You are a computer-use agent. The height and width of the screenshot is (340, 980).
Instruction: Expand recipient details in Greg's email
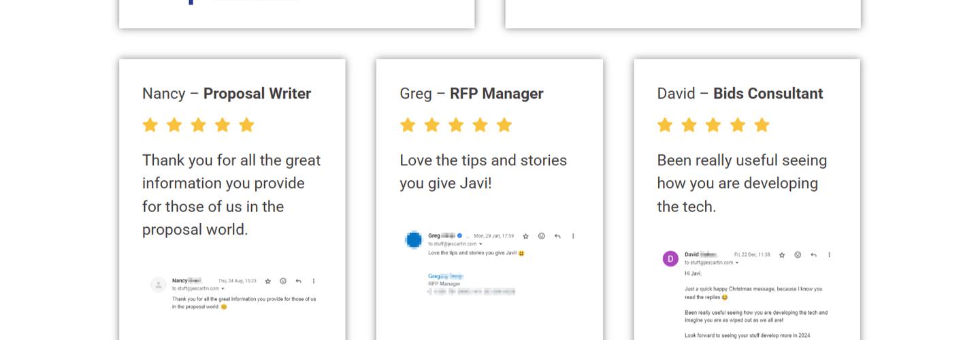tap(480, 244)
